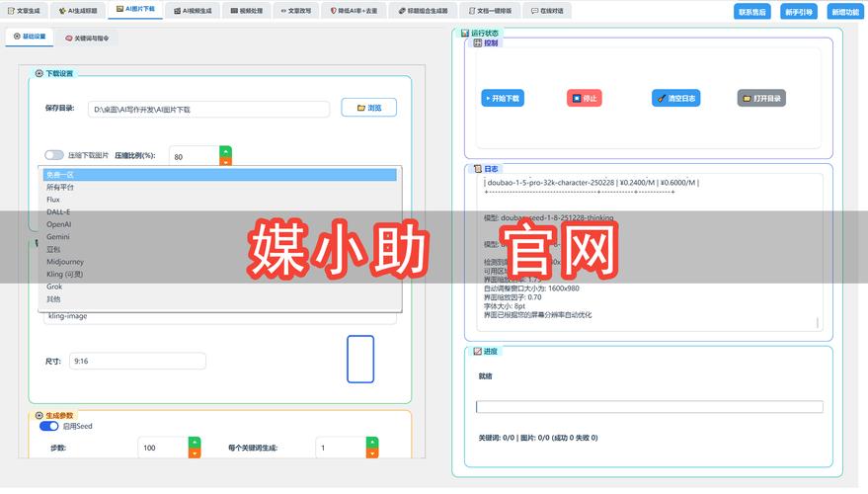Click the 联系售后 button at top right
Screen dimensions: 868x494
tap(752, 12)
